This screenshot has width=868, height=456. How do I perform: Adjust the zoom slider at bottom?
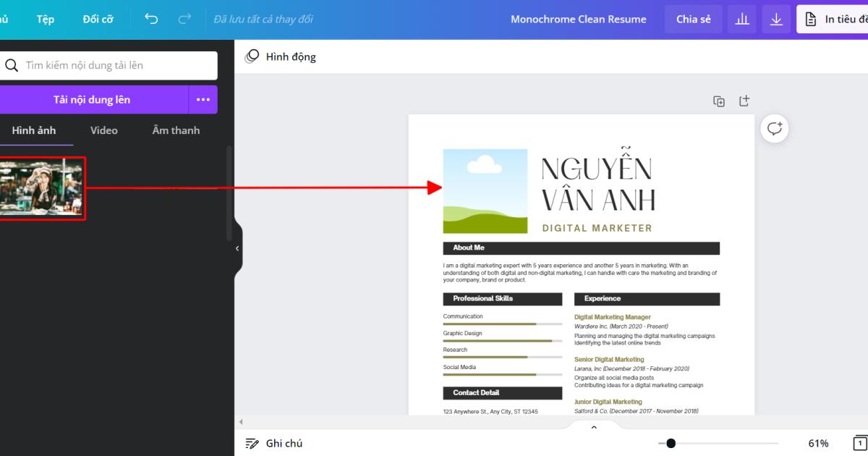(669, 442)
